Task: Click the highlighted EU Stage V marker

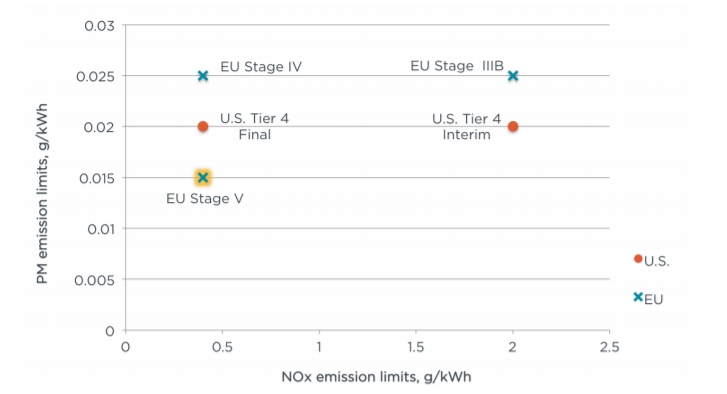Action: click(203, 177)
